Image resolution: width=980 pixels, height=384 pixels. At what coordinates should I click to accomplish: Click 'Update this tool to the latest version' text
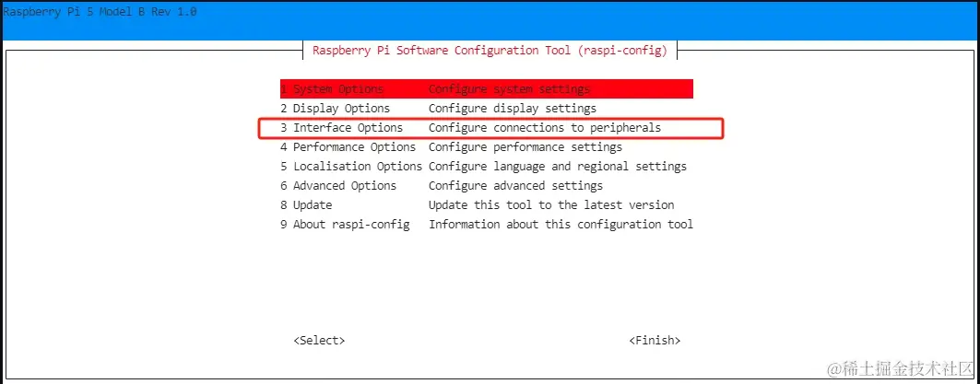tap(551, 205)
